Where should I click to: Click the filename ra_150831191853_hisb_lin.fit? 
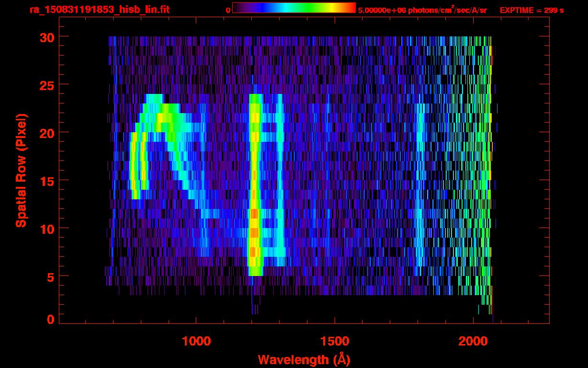point(99,9)
